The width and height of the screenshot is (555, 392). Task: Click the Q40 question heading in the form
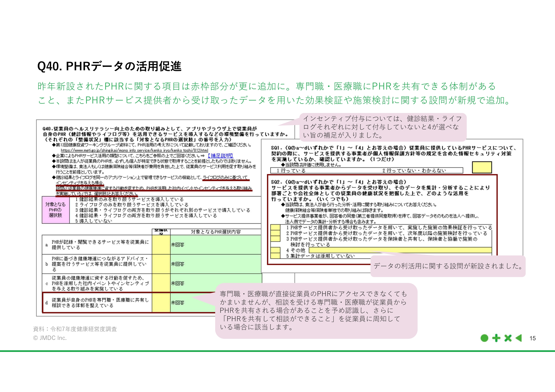click(165, 134)
